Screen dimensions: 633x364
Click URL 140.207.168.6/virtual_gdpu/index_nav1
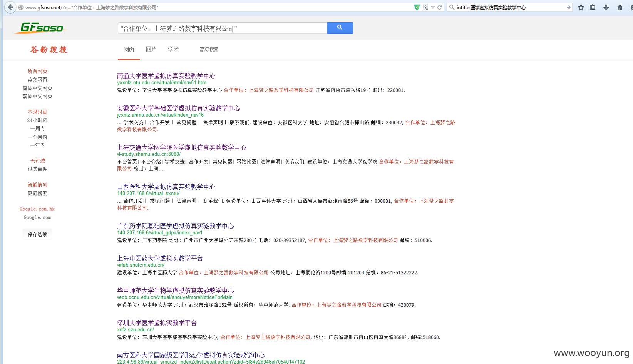(x=160, y=232)
